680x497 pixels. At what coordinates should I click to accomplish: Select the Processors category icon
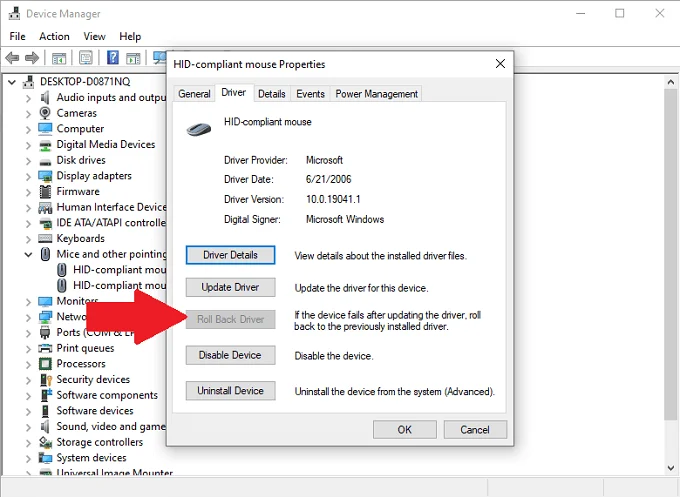45,363
